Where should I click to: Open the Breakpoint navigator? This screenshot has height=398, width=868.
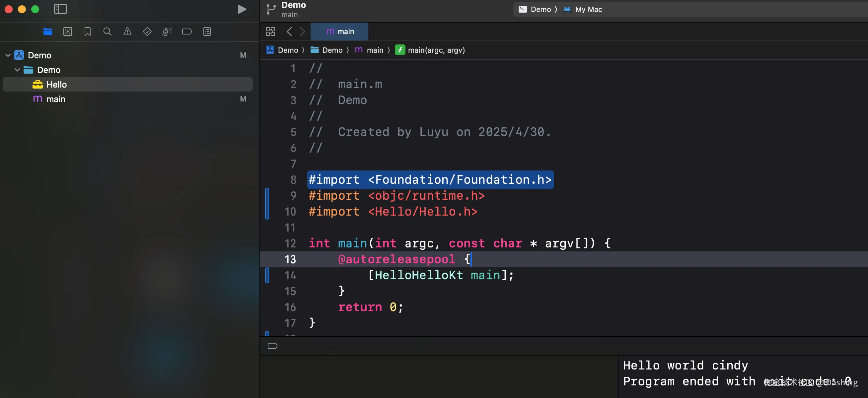[187, 32]
